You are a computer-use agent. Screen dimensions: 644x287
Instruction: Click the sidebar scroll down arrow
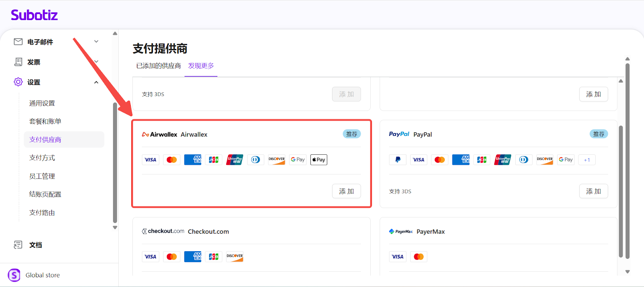coord(115,228)
